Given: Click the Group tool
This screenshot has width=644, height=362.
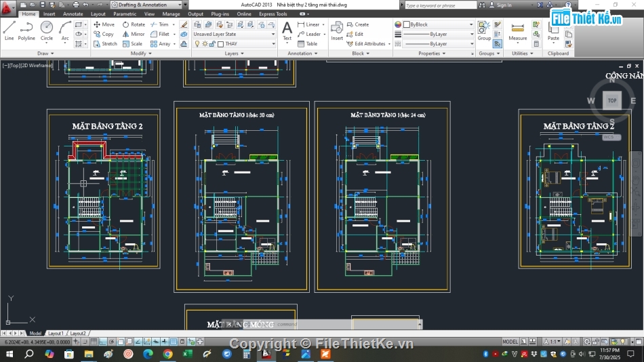Looking at the screenshot, I should pos(484,31).
